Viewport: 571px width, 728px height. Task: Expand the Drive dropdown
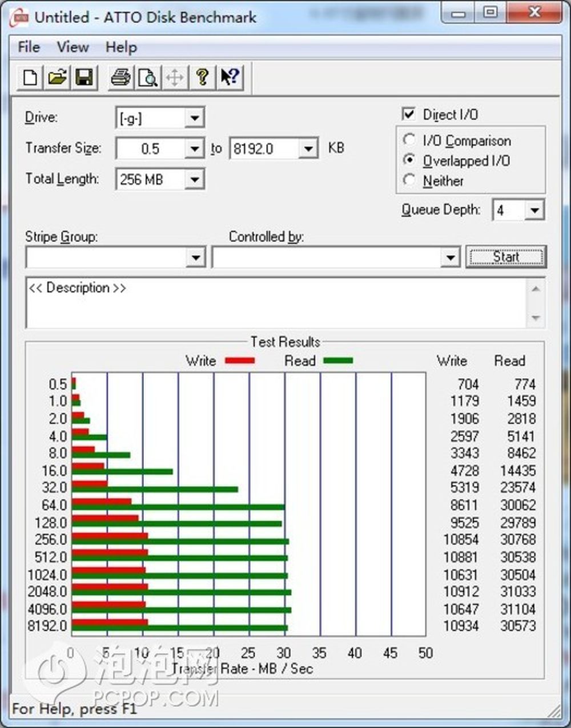pyautogui.click(x=195, y=118)
